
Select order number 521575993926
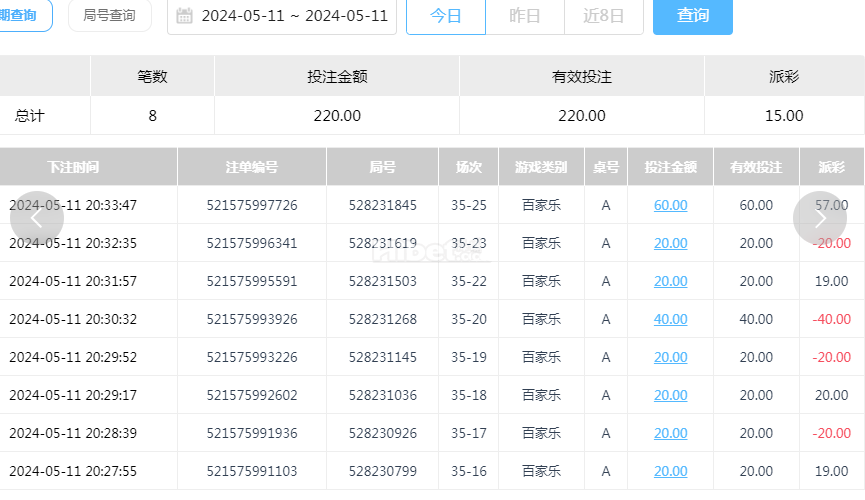[x=252, y=319]
